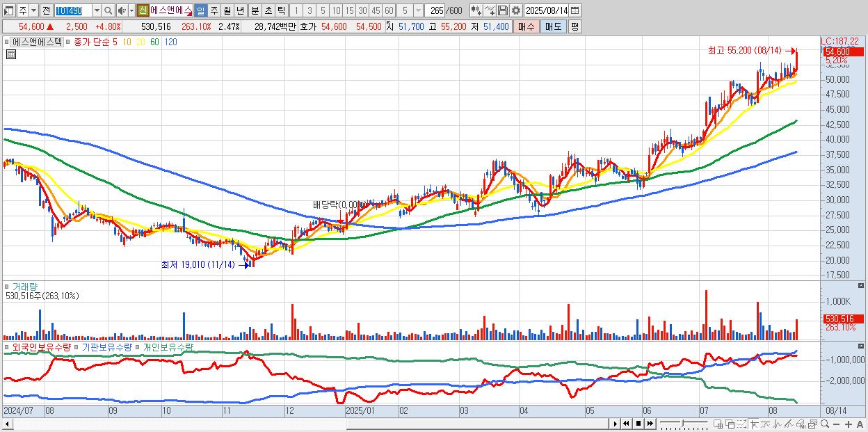This screenshot has width=868, height=432.
Task: Click the 45 interval button
Action: [376, 10]
